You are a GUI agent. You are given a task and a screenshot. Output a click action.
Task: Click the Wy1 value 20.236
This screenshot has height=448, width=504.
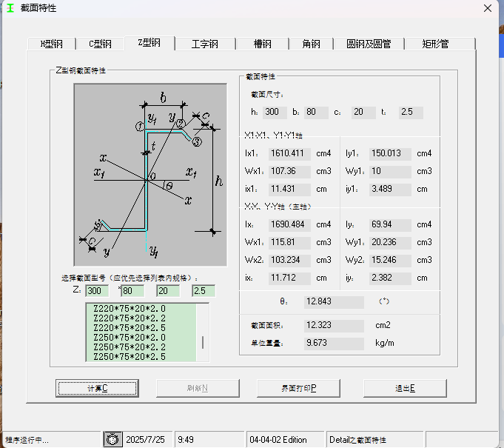tap(390, 242)
